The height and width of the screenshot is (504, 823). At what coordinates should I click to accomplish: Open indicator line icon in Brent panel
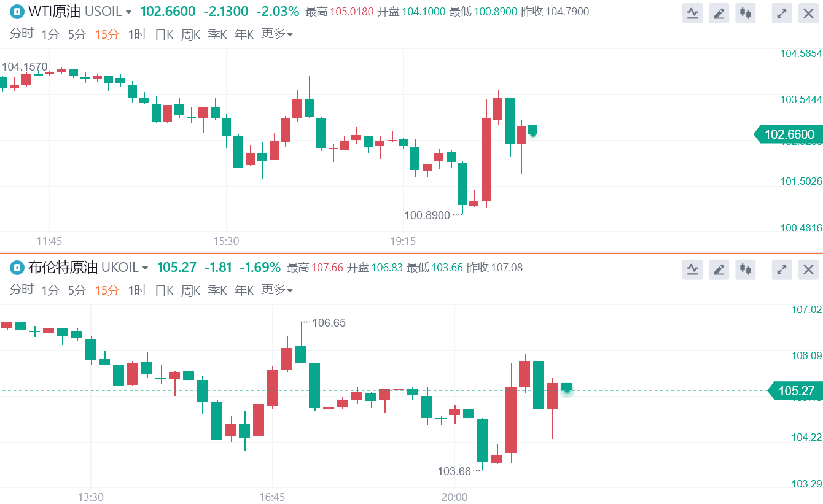click(x=692, y=269)
